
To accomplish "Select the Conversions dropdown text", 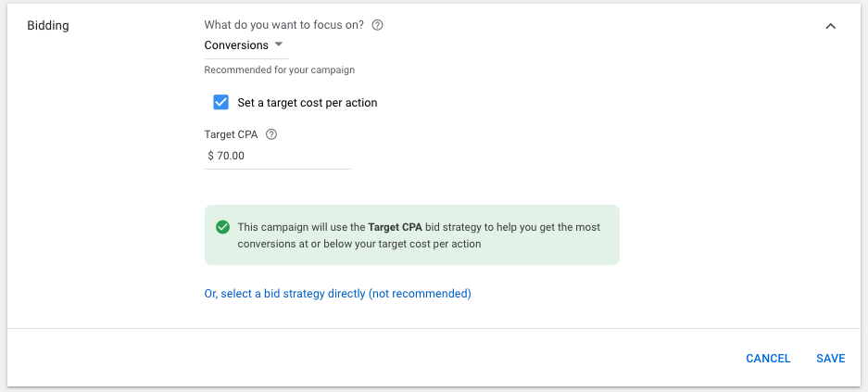I will coord(236,45).
